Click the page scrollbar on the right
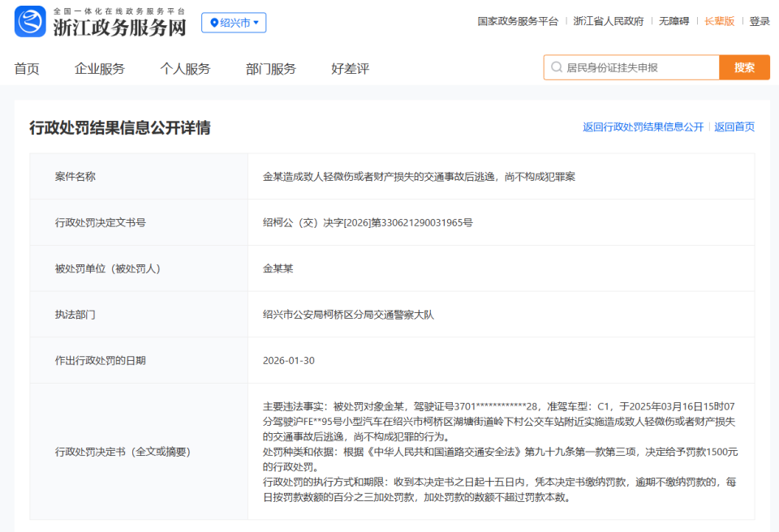The width and height of the screenshot is (779, 532). (x=775, y=243)
